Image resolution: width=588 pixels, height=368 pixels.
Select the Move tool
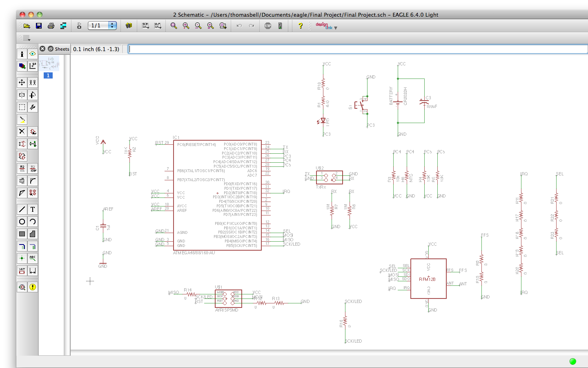tap(21, 82)
